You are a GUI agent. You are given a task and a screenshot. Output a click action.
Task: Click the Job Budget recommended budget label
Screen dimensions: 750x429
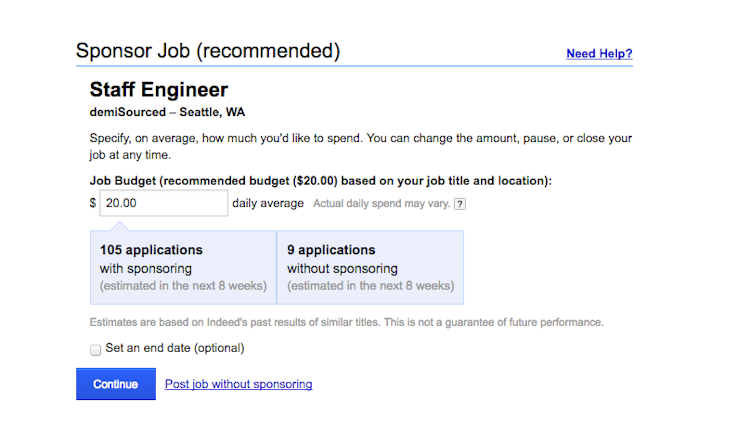click(x=320, y=181)
